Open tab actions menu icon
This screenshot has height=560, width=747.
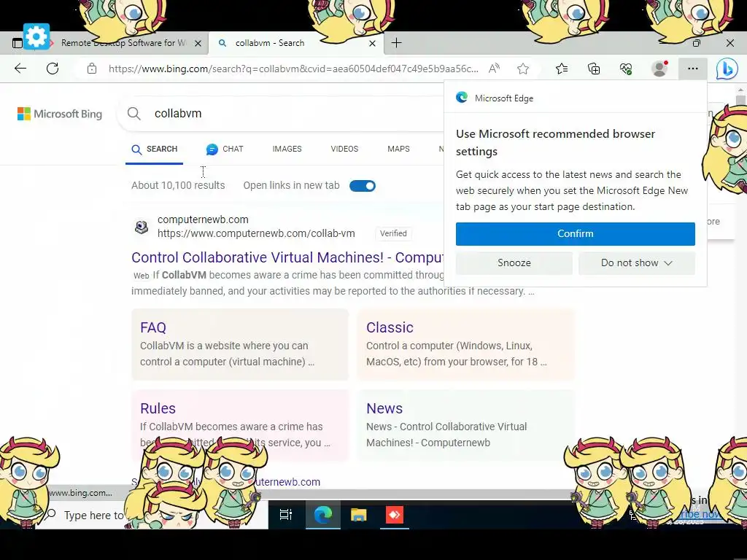18,43
